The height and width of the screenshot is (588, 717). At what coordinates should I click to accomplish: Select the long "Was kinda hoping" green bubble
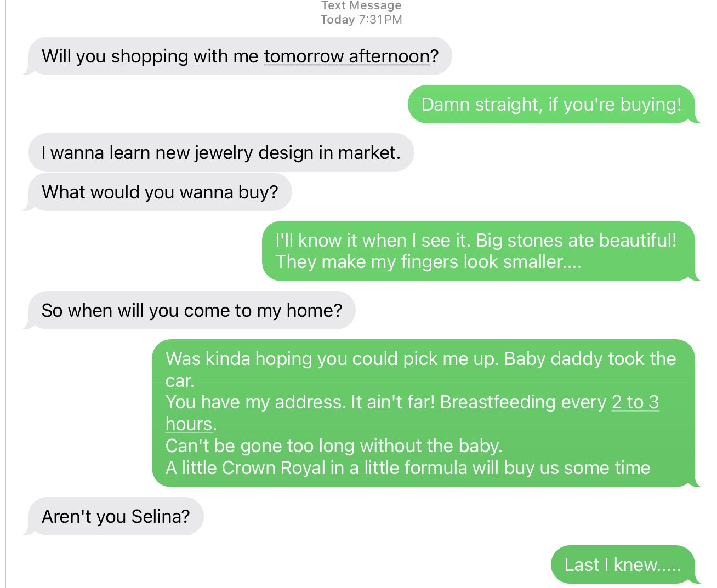[x=423, y=413]
